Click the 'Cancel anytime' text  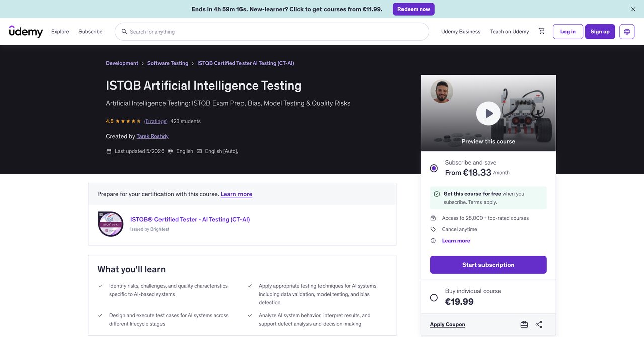click(460, 229)
